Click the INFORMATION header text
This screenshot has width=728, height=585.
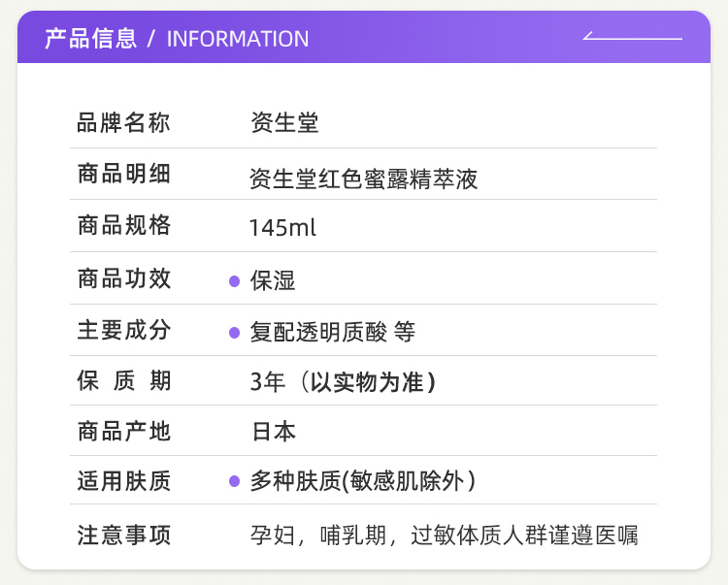(238, 39)
